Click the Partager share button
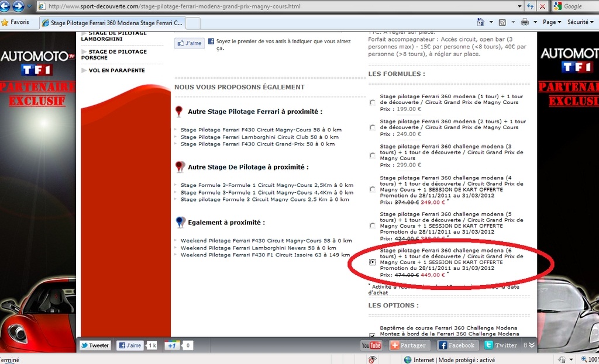This screenshot has width=599, height=364. point(409,345)
